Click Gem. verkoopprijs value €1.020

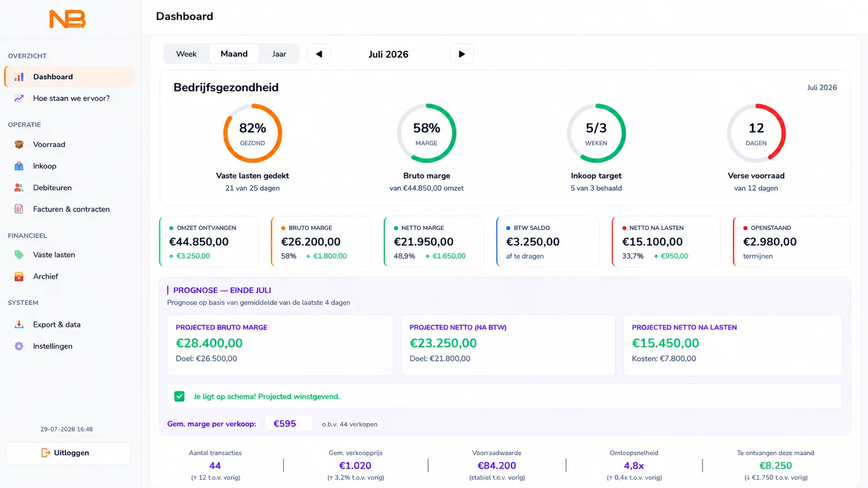[355, 465]
